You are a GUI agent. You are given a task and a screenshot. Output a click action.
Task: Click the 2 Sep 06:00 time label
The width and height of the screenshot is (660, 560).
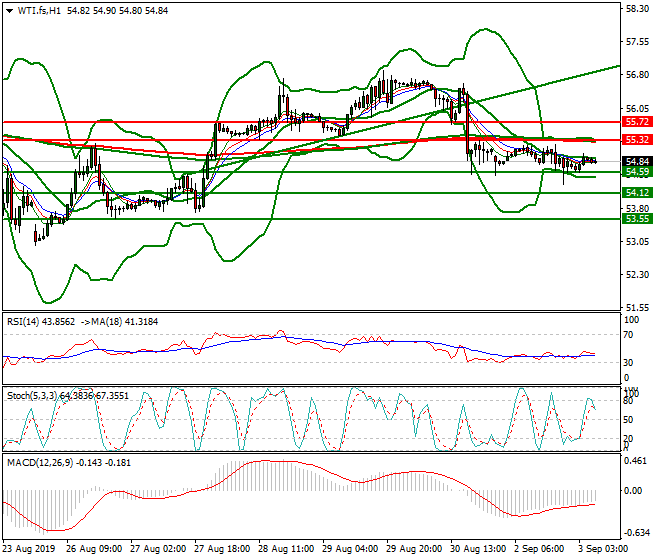point(540,549)
